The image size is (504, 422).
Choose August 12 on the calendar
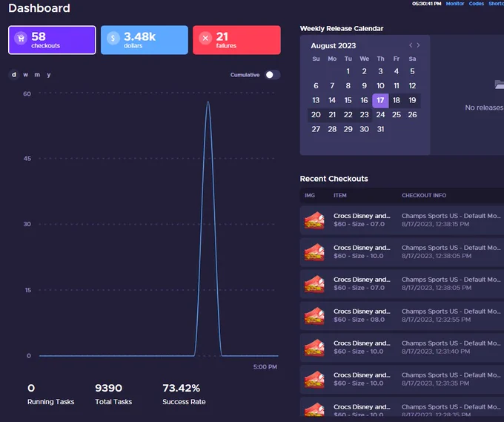[x=412, y=86]
